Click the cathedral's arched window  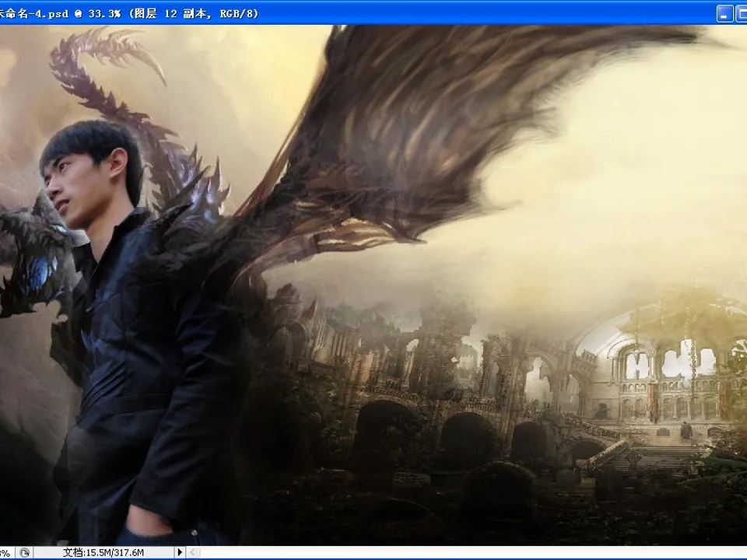638,362
